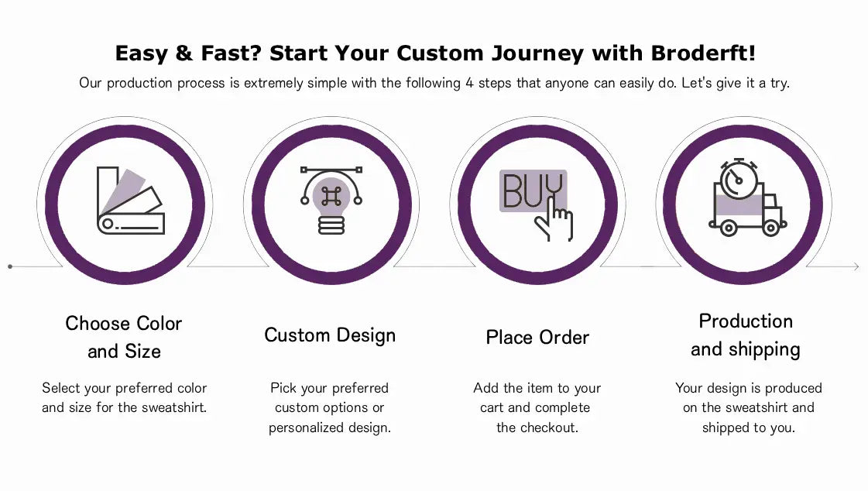This screenshot has height=491, width=868.
Task: Click the color swatch palette icon
Action: tap(129, 201)
